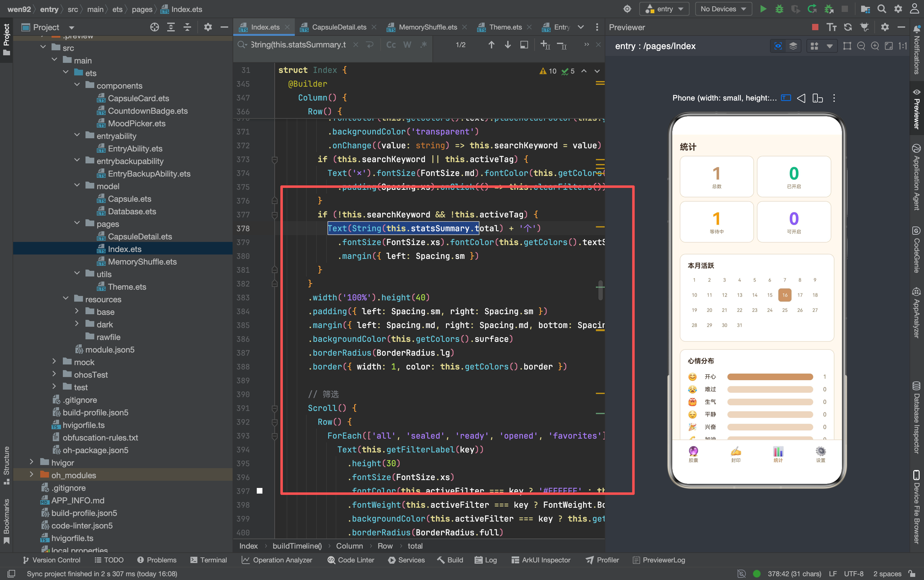Select day 16 in preview calendar
Viewport: 924px width, 580px height.
coord(785,295)
